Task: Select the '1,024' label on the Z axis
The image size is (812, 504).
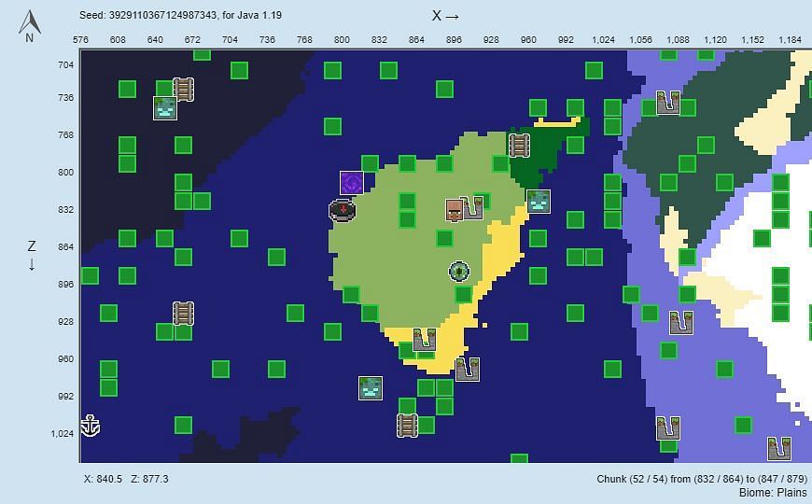Action: click(x=63, y=434)
